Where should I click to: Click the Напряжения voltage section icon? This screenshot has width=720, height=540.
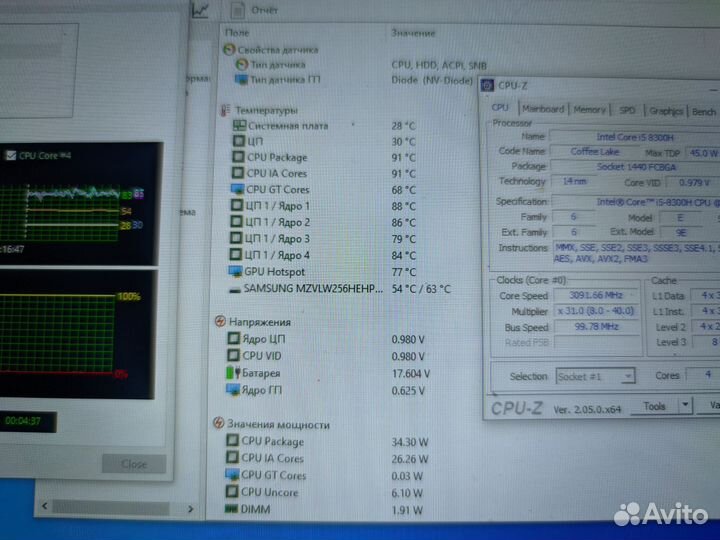point(220,321)
